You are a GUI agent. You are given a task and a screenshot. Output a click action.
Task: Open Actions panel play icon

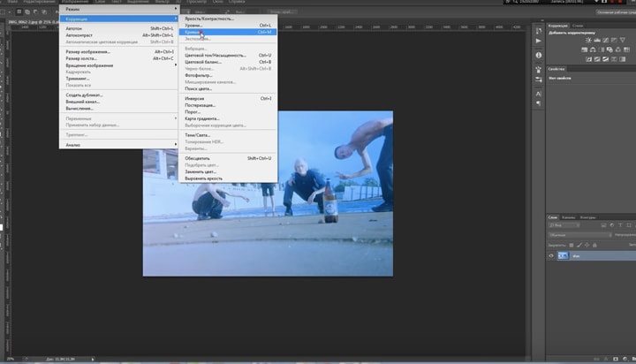coord(539,41)
